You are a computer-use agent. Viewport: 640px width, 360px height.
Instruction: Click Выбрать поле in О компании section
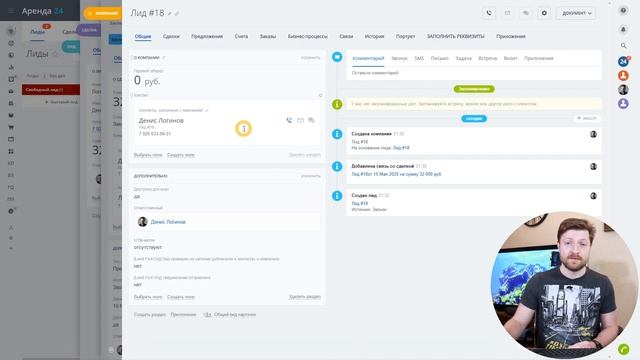[x=148, y=155]
